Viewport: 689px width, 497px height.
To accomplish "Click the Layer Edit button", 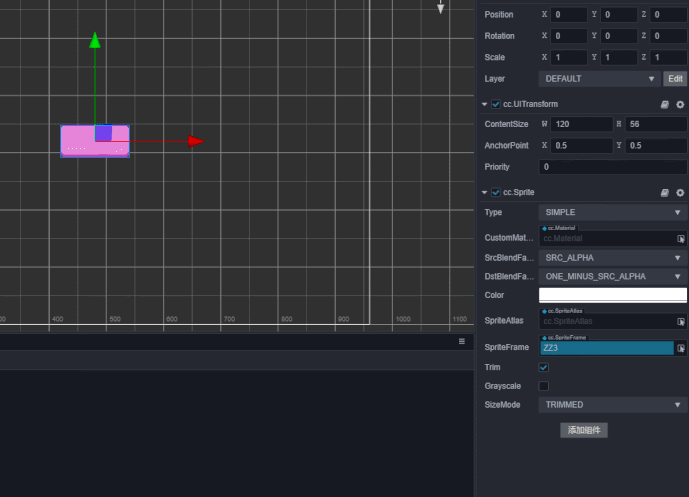I will pos(675,79).
